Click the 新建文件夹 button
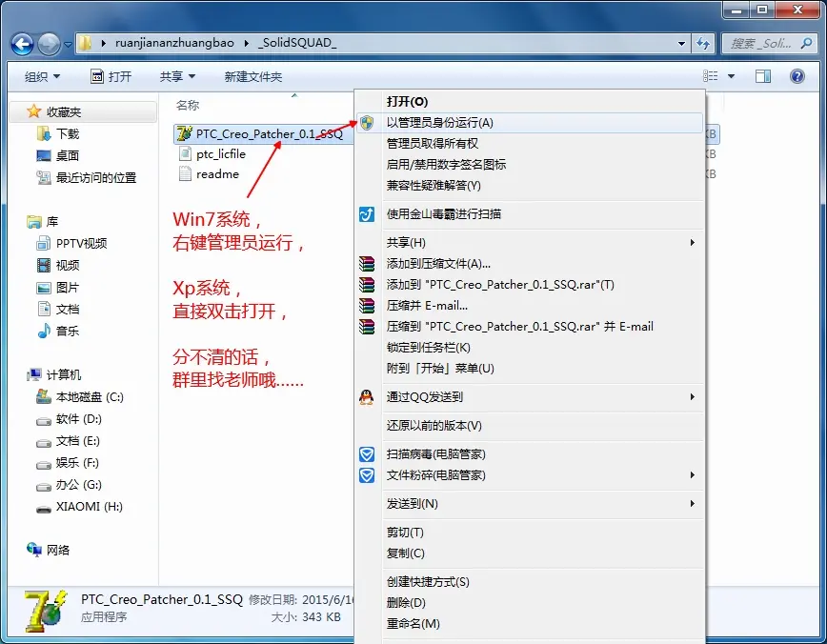The height and width of the screenshot is (644, 827). point(253,77)
